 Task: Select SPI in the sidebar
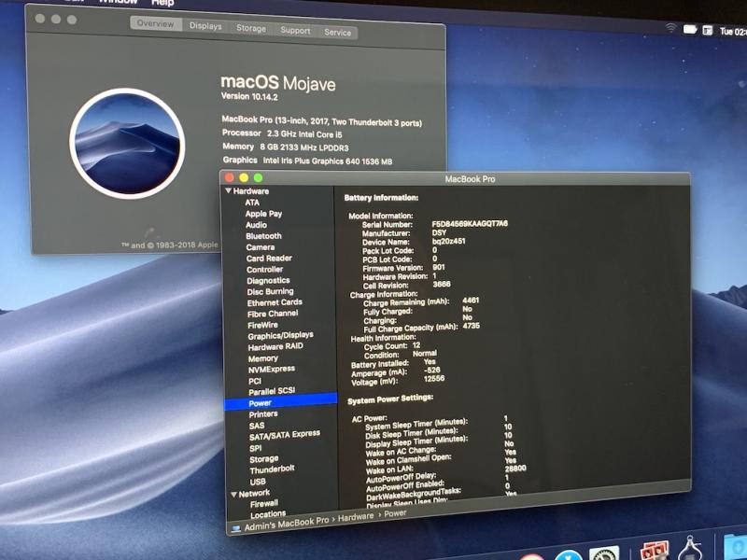click(x=255, y=448)
